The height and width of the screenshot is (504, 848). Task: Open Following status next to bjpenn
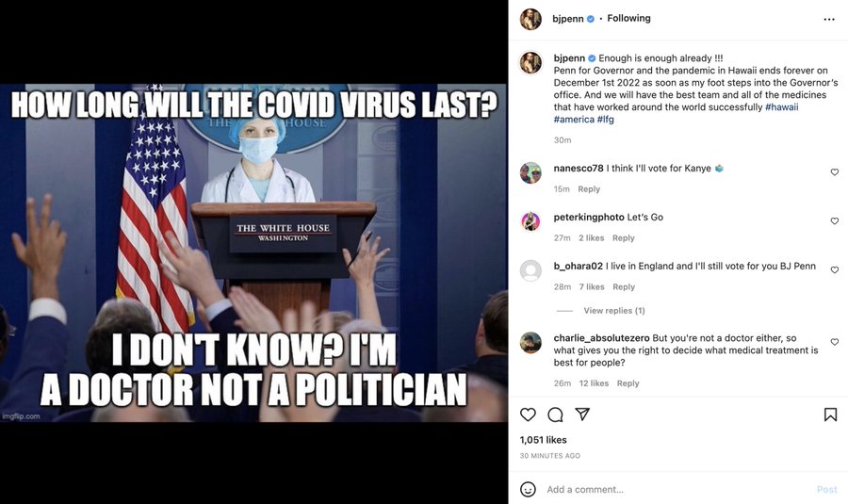tap(628, 19)
